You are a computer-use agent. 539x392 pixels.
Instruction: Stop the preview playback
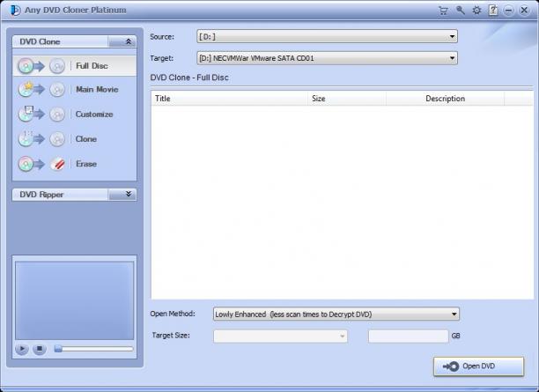pos(40,349)
